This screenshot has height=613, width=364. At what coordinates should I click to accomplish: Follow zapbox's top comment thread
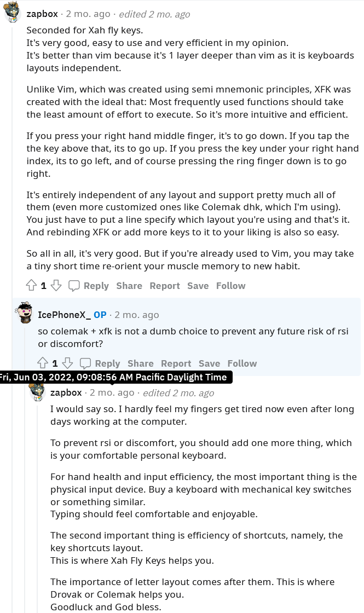230,286
